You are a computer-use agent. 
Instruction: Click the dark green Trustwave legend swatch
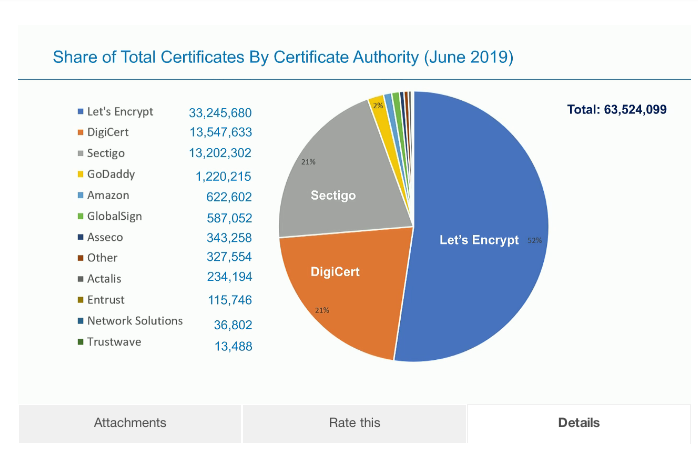pos(81,342)
